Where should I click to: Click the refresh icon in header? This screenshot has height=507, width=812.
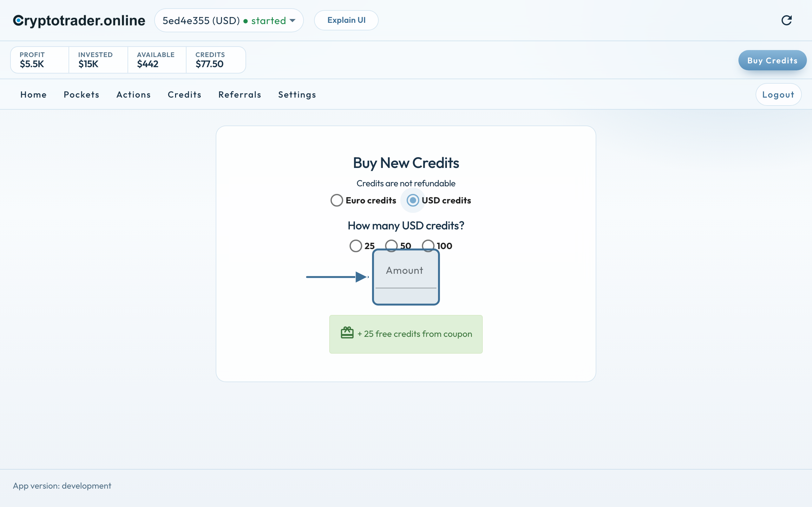[x=787, y=21]
